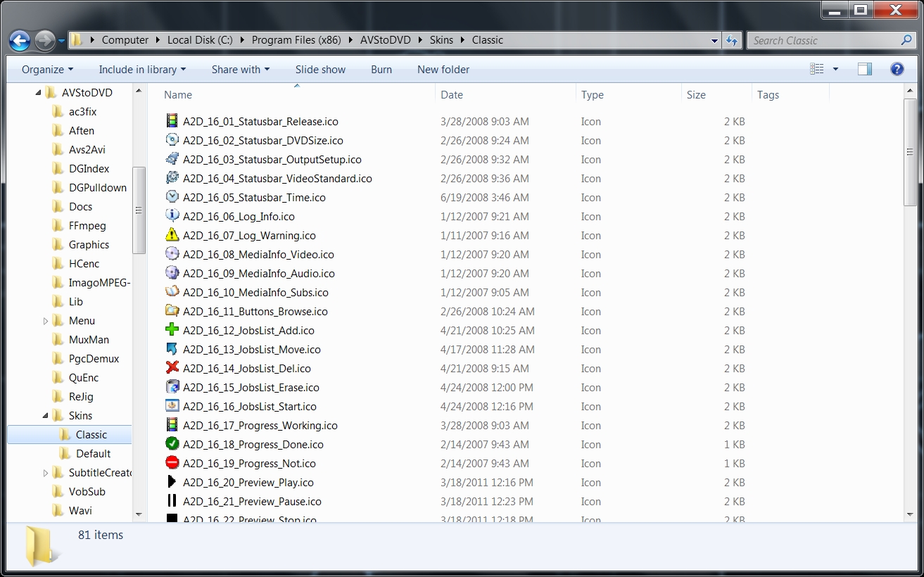This screenshot has width=924, height=577.
Task: Click the Tags column header
Action: [790, 95]
